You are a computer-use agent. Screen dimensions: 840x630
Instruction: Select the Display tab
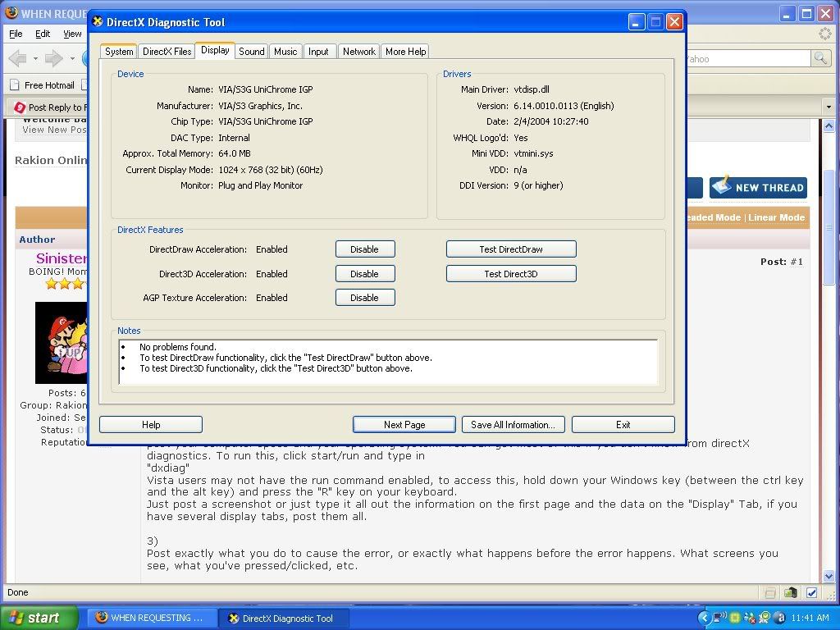[215, 50]
